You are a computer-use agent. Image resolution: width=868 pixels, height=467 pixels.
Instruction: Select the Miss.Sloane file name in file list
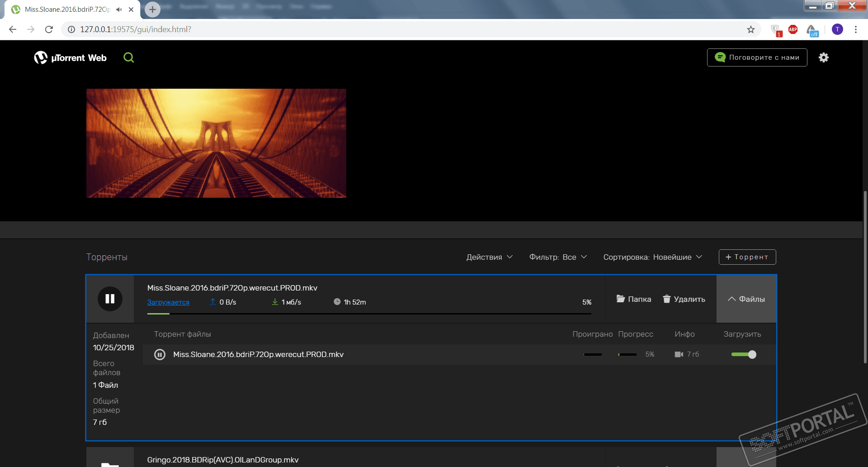point(258,354)
